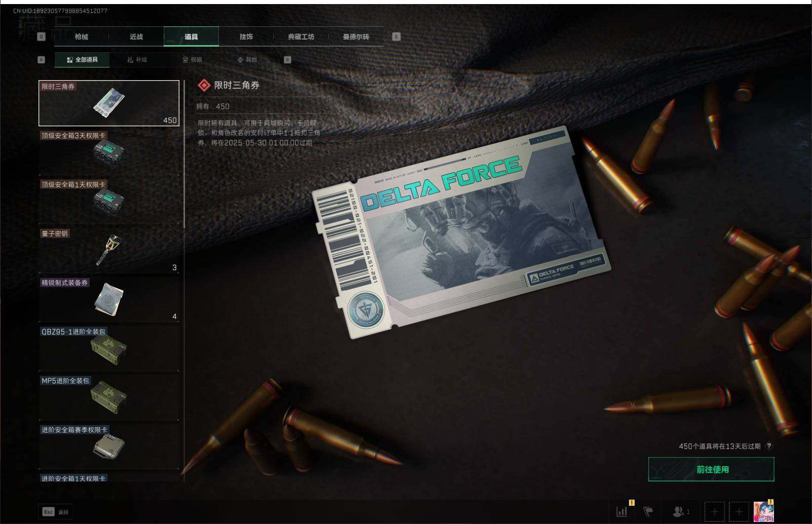Click the first empty squad slot plus

(x=715, y=512)
